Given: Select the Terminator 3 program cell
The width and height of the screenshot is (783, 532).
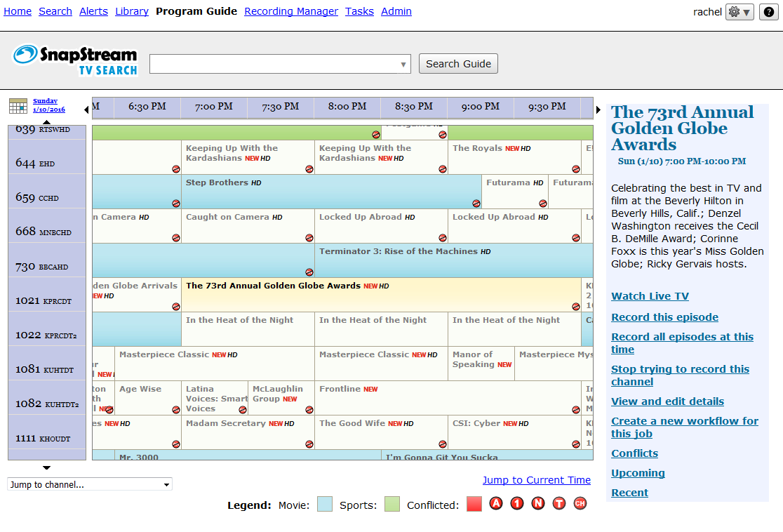Looking at the screenshot, I should (453, 260).
